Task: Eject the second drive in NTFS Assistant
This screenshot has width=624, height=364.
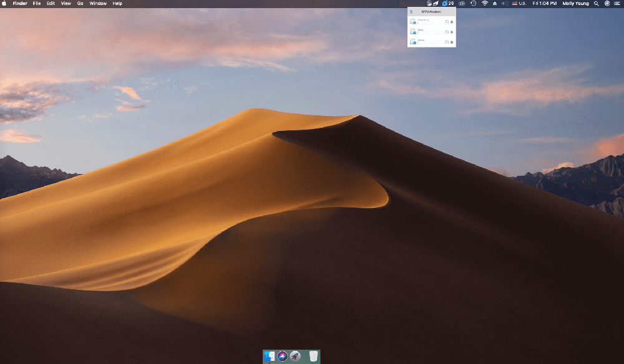Action: tap(452, 32)
